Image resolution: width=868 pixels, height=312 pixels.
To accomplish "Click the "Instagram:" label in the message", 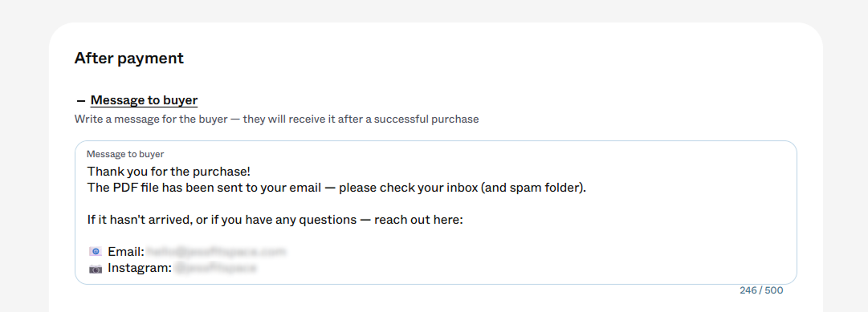I will pos(140,269).
